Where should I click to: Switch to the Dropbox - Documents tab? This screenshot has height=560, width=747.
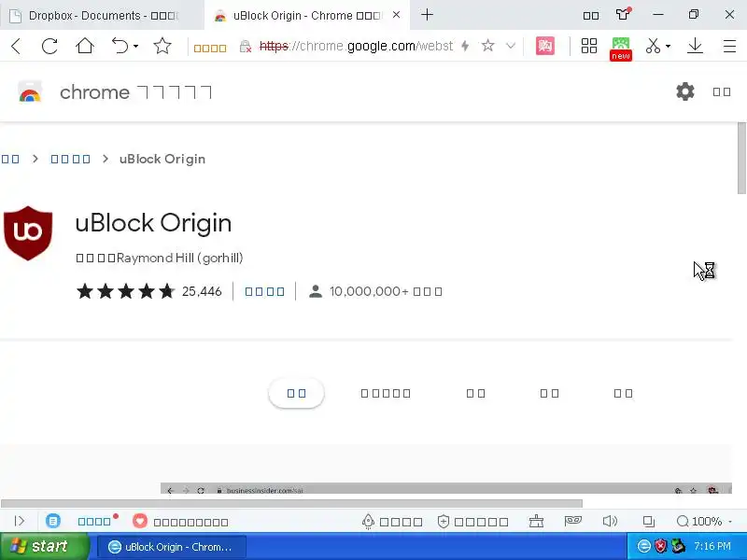point(102,16)
